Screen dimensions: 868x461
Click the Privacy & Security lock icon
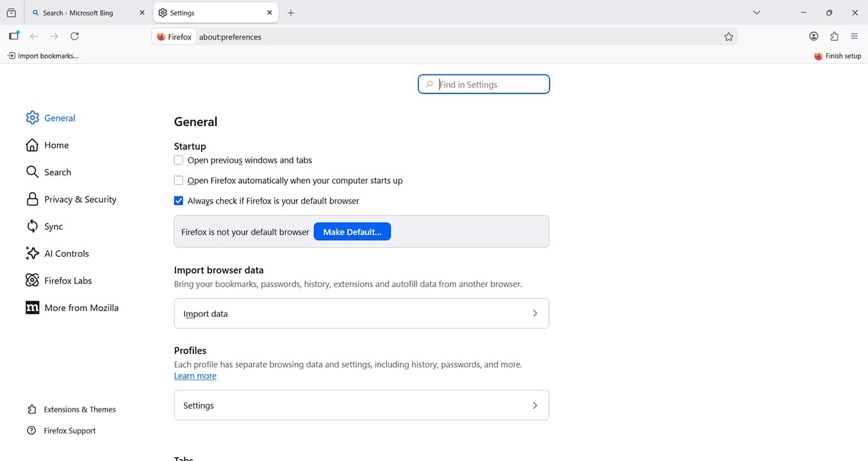coord(32,199)
